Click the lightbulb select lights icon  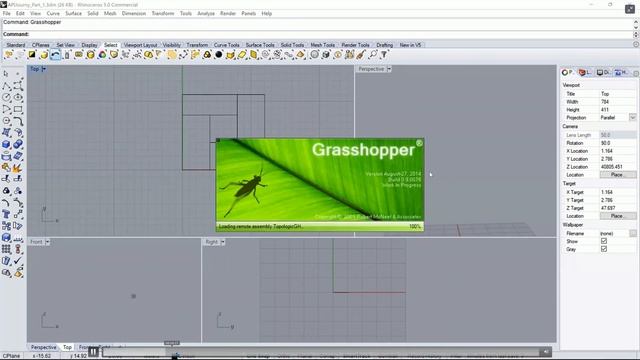[338, 55]
